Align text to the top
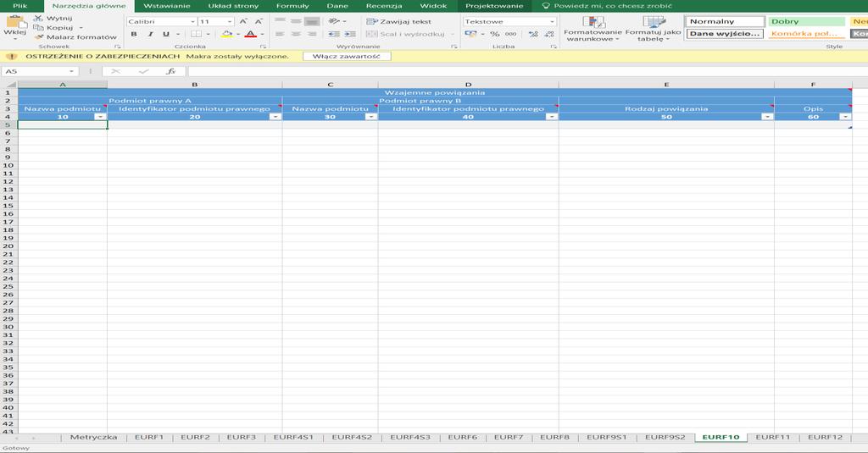Viewport: 868px width, 453px height. [x=280, y=21]
